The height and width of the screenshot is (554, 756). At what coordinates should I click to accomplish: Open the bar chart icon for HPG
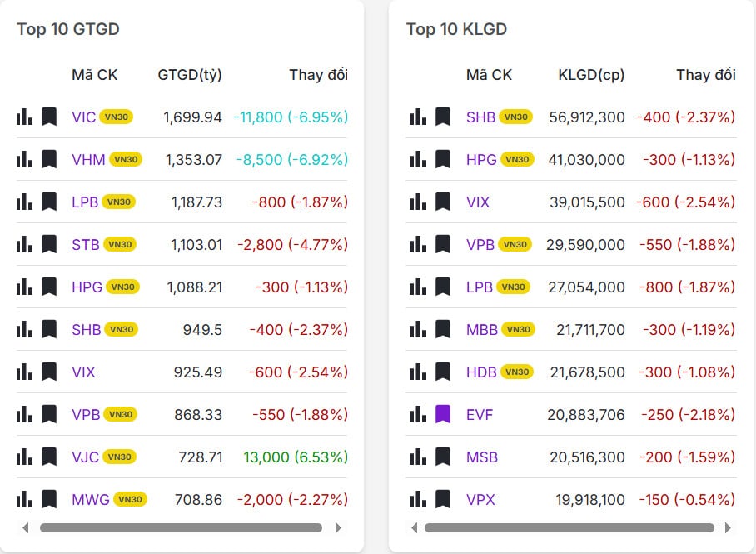tap(24, 287)
